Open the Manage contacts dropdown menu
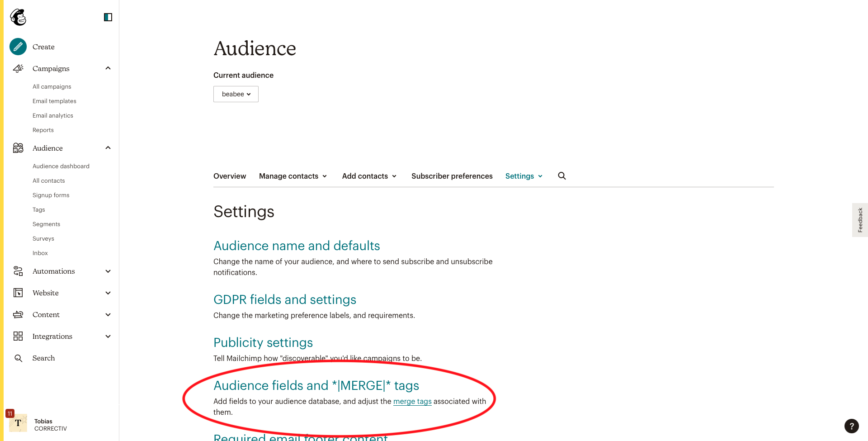The height and width of the screenshot is (441, 868). 292,176
